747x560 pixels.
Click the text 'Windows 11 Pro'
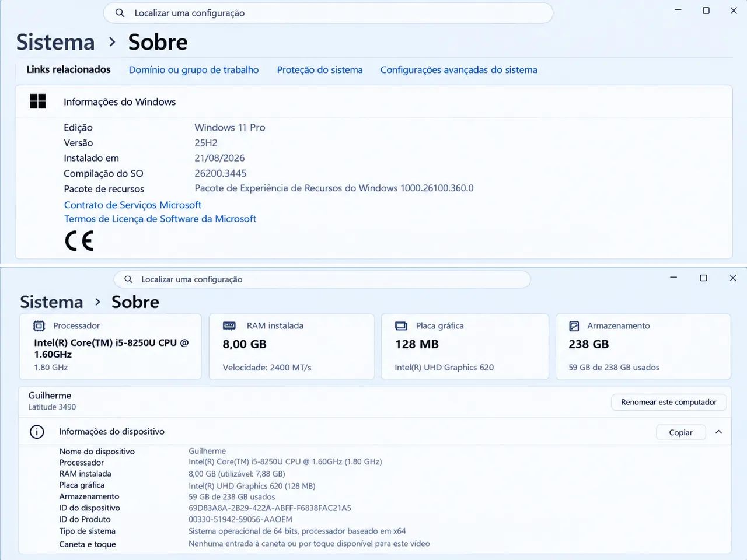click(x=230, y=128)
